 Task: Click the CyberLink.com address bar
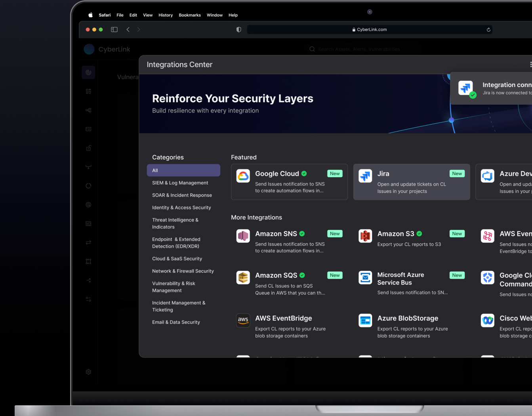[x=370, y=29]
